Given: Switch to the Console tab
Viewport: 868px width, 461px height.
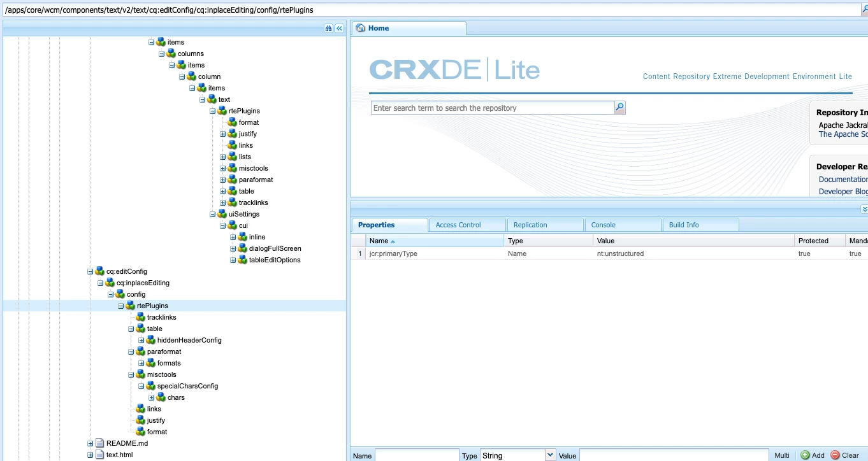Looking at the screenshot, I should pos(623,225).
